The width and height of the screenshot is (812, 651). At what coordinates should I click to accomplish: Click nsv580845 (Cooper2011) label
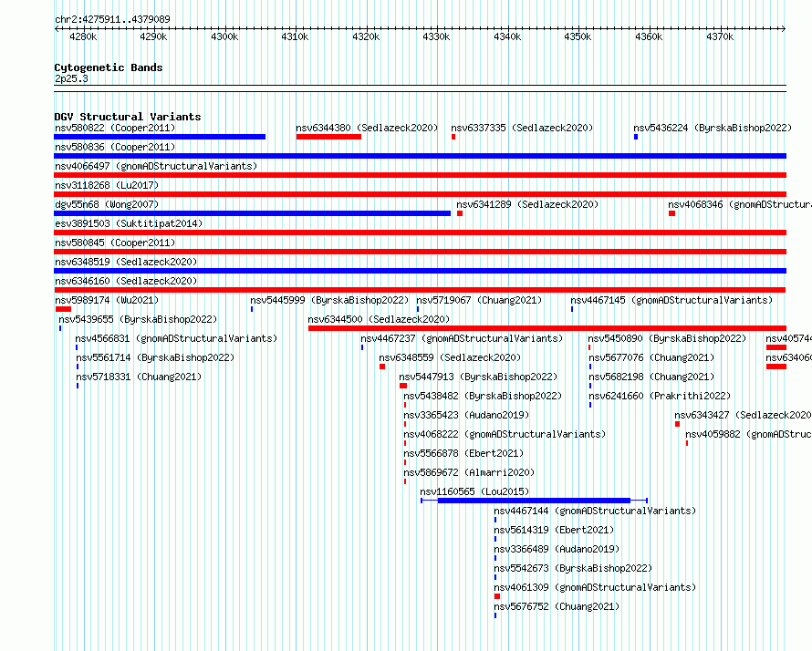[115, 243]
